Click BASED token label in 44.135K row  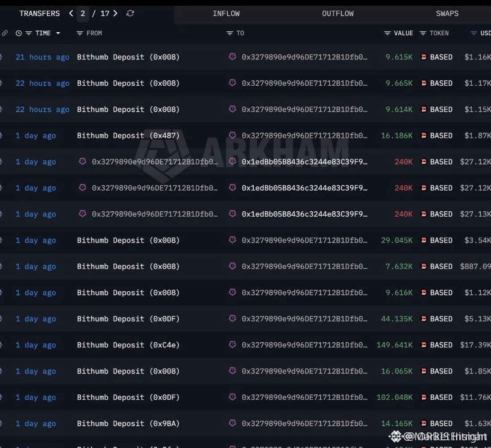point(441,319)
